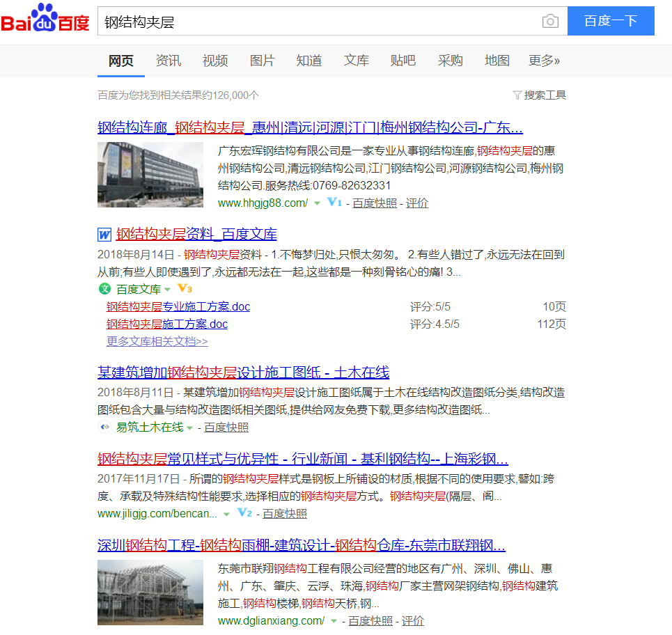This screenshot has height=635, width=672.
Task: Click the 评分:4.5/5 rating text
Action: [x=435, y=324]
